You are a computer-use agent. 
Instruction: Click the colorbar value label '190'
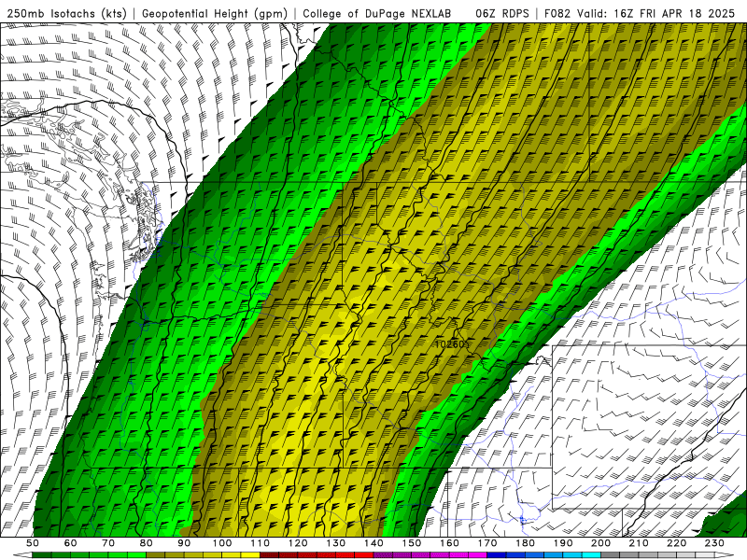[563, 543]
